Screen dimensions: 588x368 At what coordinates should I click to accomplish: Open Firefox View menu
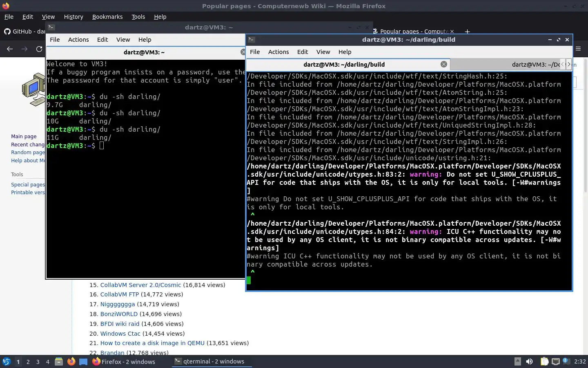pyautogui.click(x=48, y=17)
